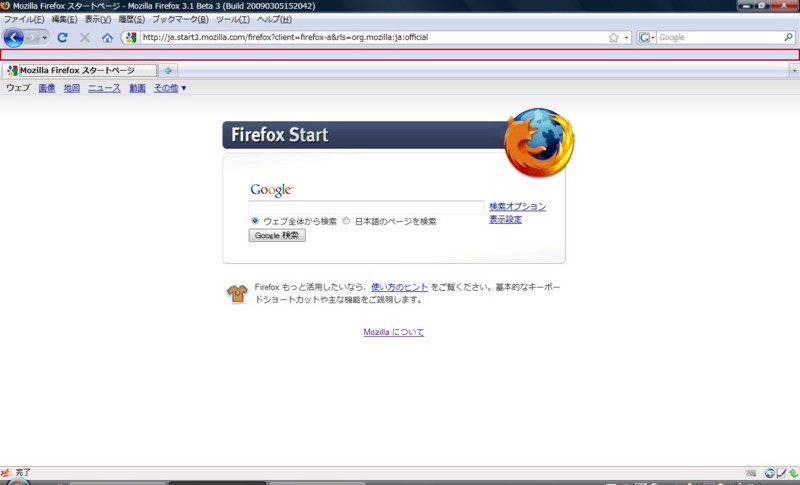Open the 表示(V) menu
This screenshot has height=485, width=800.
[97, 19]
